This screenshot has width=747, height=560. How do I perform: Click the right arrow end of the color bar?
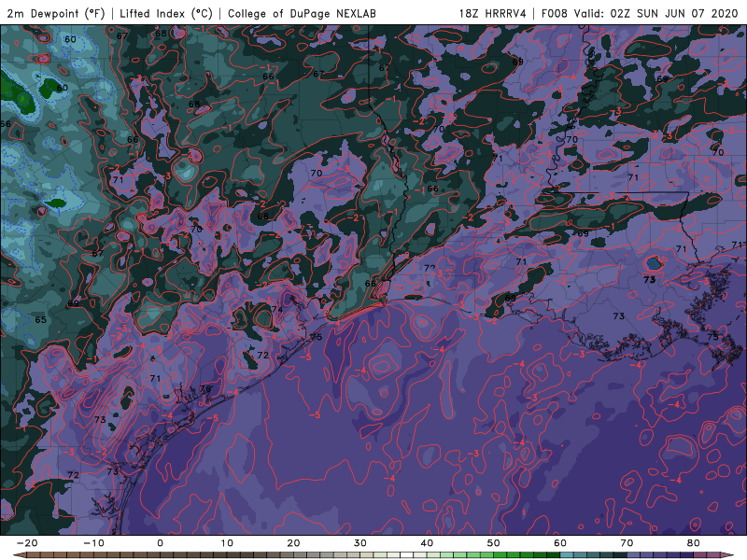click(x=728, y=555)
